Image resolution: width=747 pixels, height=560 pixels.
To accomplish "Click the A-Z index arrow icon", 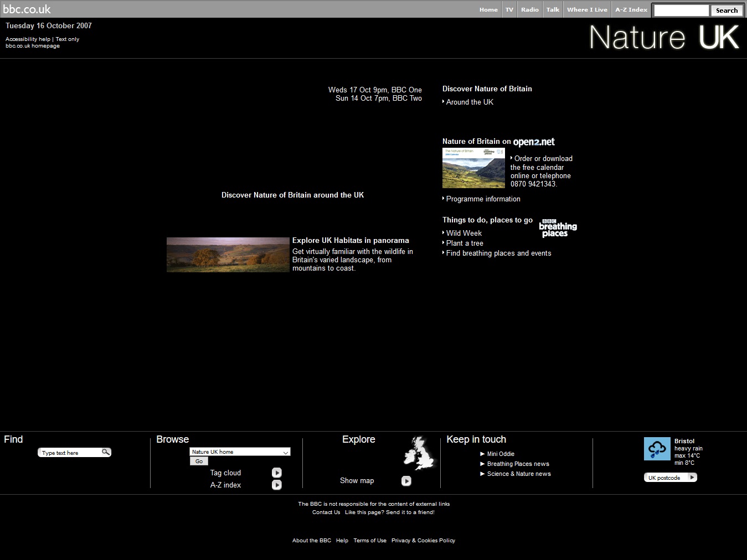I will [277, 485].
